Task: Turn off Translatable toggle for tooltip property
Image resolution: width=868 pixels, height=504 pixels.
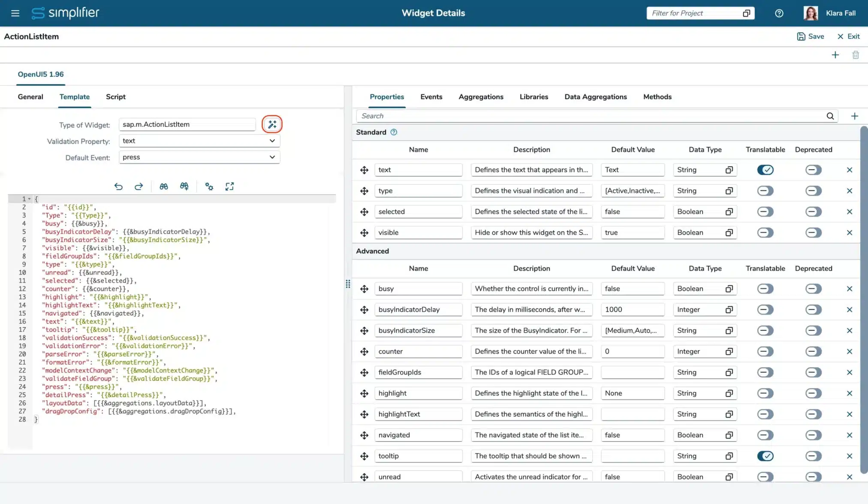Action: [765, 456]
